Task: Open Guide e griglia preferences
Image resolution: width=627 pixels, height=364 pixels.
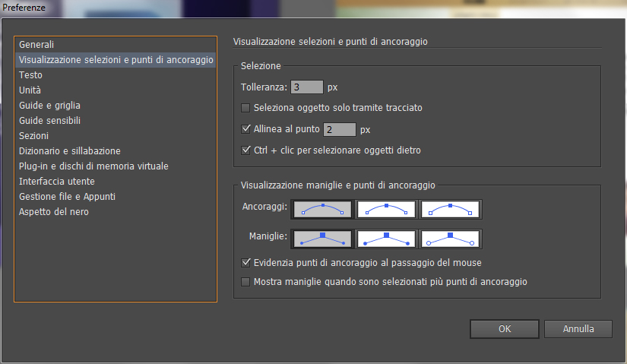Action: [x=49, y=106]
